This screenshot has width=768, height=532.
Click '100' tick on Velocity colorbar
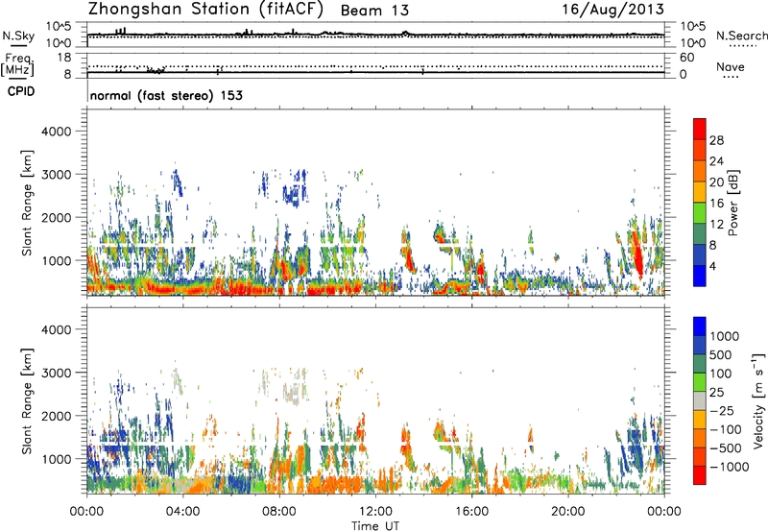721,374
